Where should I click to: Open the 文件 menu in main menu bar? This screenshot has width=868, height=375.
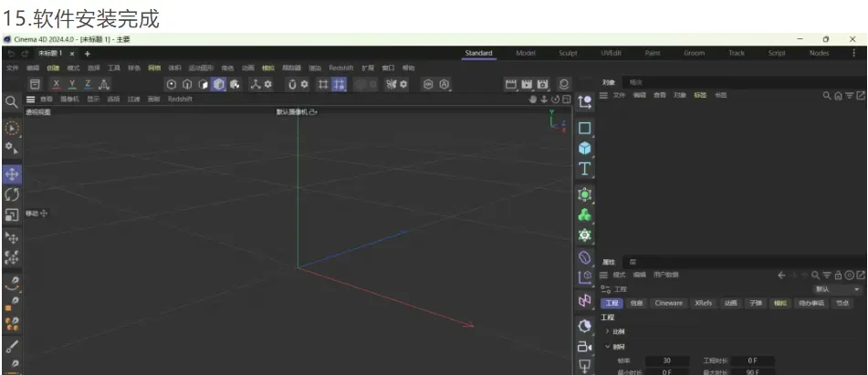[x=12, y=68]
